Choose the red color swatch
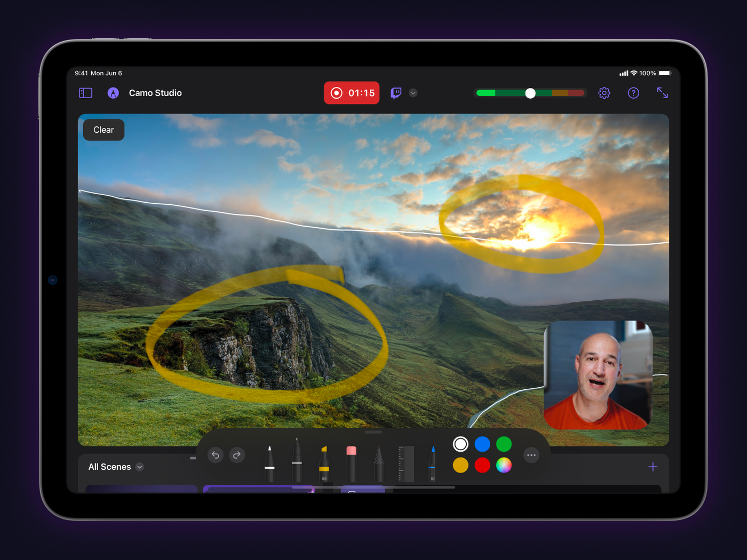Viewport: 747px width, 560px height. pos(482,465)
